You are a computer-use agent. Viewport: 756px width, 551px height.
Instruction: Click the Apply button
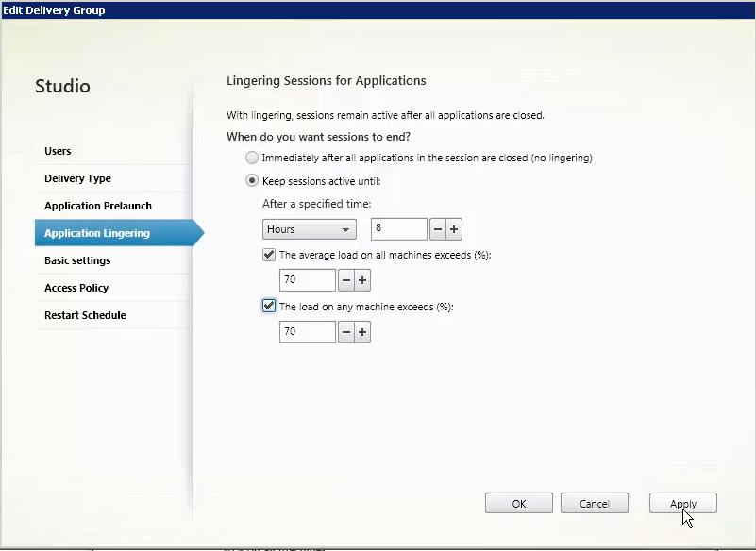point(682,503)
